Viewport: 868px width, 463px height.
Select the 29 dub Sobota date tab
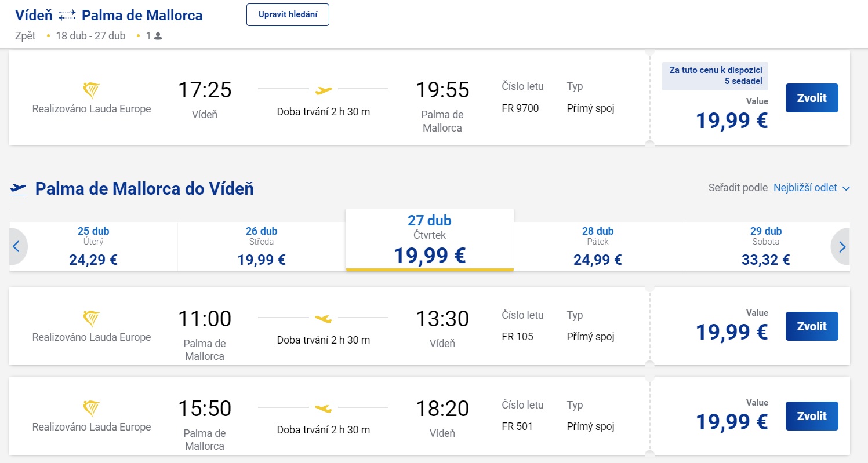pyautogui.click(x=765, y=246)
